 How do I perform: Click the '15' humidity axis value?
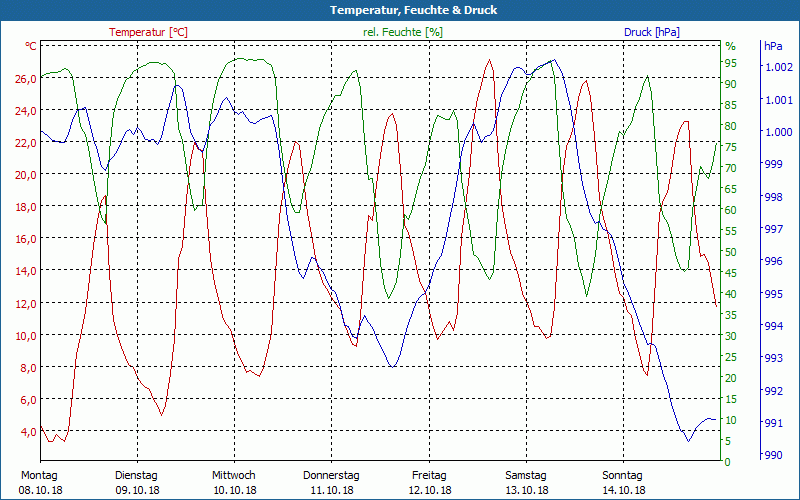[x=731, y=398]
